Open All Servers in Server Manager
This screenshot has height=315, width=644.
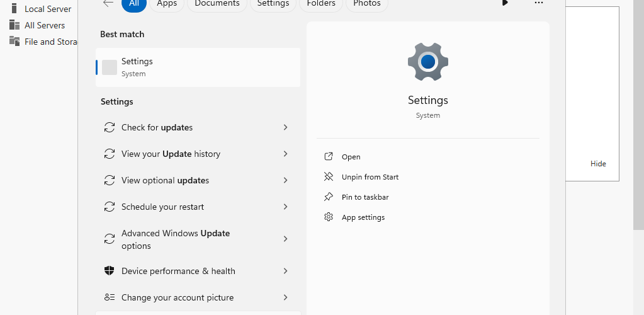[45, 25]
